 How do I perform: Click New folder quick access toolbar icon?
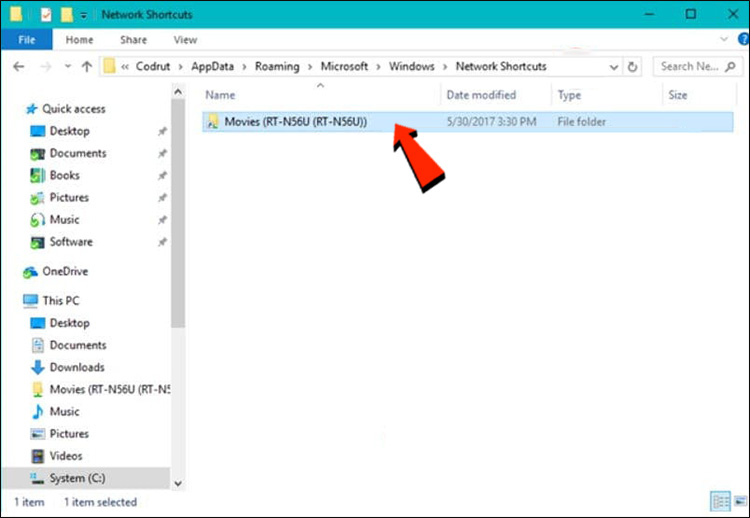click(66, 15)
